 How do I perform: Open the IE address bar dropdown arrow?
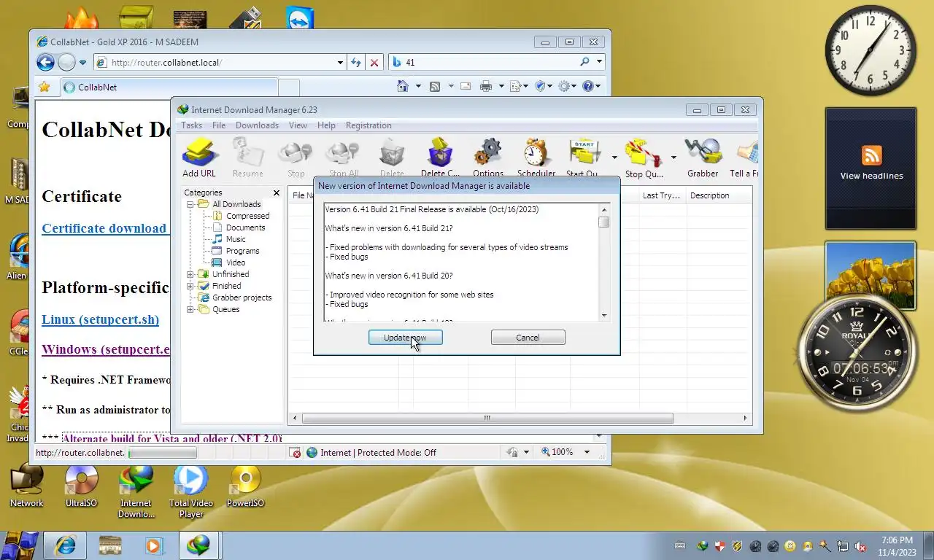coord(340,63)
